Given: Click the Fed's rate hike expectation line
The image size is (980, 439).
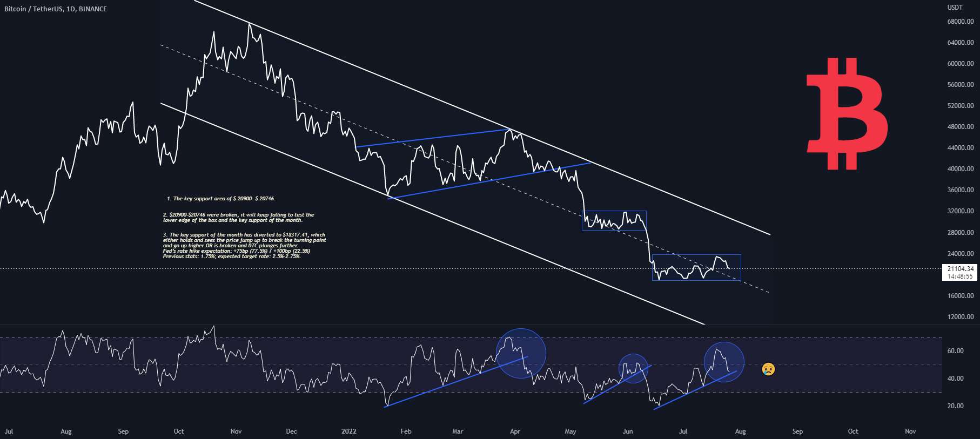Looking at the screenshot, I should pyautogui.click(x=237, y=251).
